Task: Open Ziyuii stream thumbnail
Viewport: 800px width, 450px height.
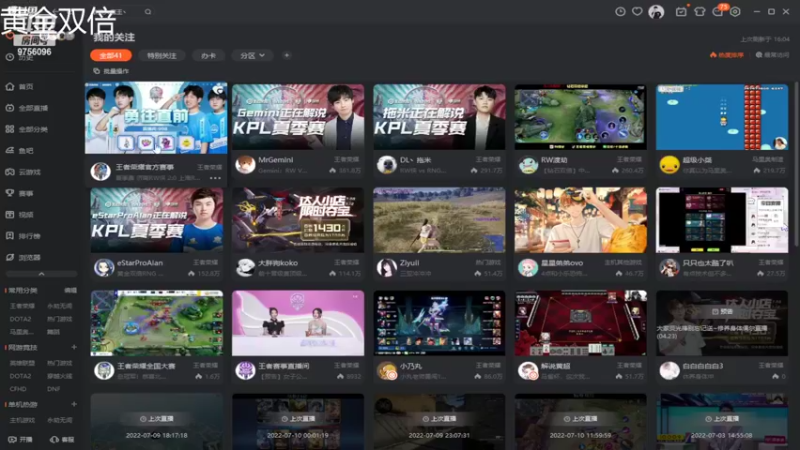Action: [x=439, y=220]
